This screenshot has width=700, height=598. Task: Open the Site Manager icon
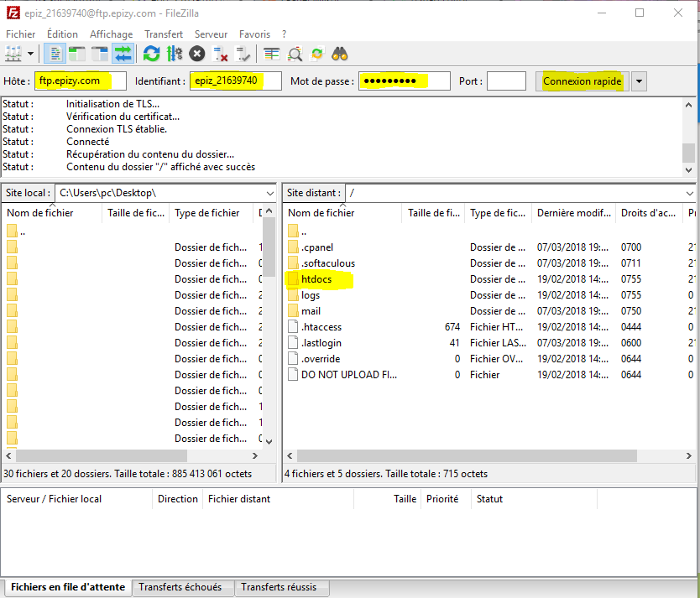[x=13, y=54]
